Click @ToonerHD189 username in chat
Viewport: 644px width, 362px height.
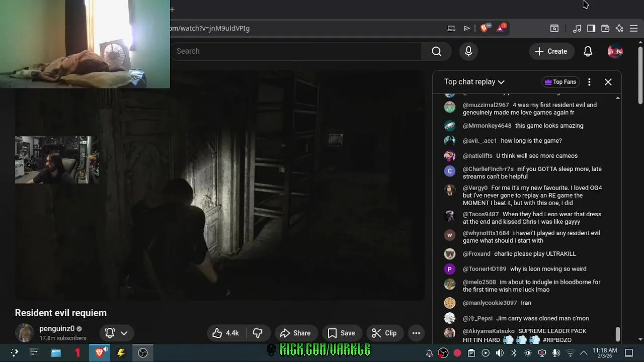[484, 269]
